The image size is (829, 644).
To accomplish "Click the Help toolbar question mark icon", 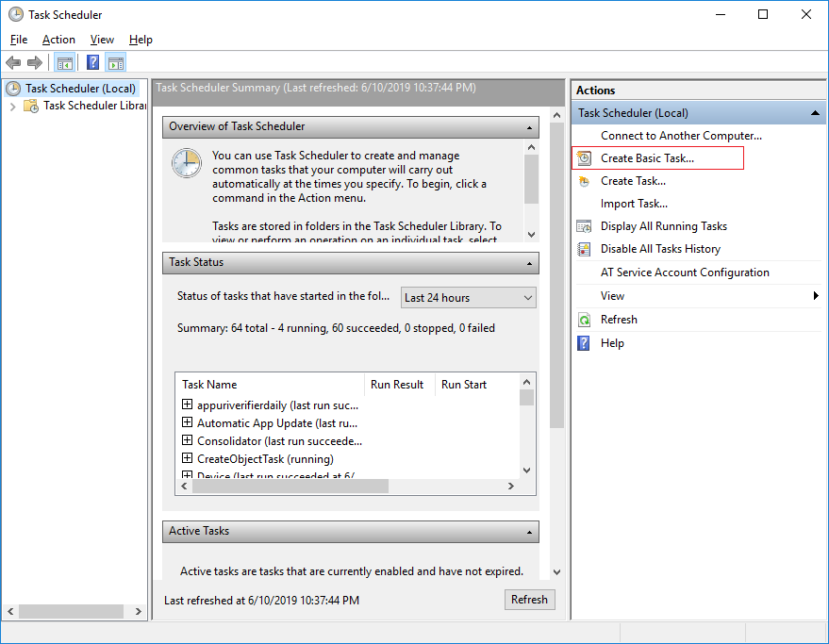I will 91,62.
